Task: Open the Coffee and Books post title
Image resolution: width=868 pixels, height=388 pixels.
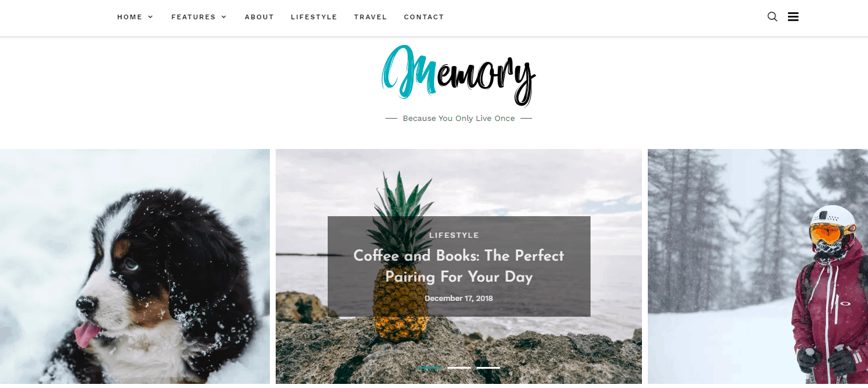Action: (x=459, y=266)
